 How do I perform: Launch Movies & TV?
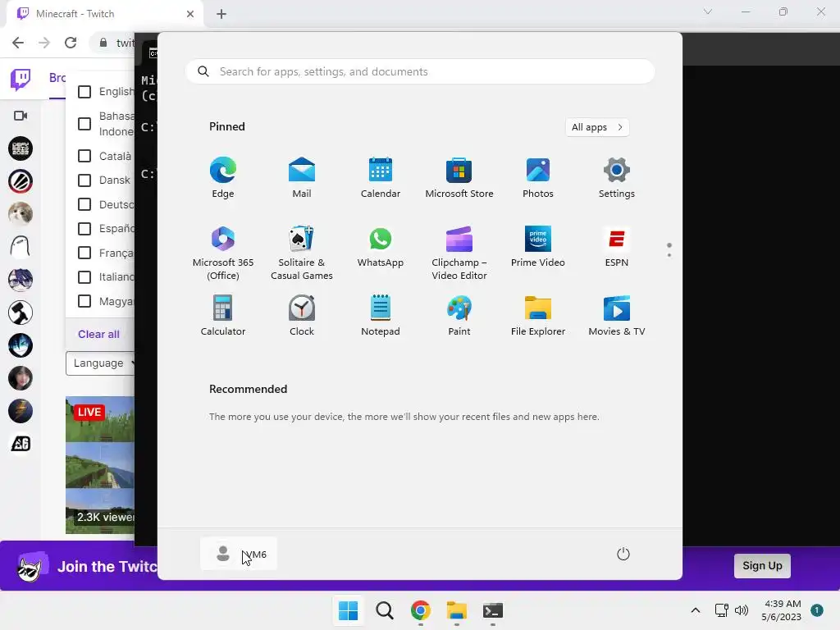pyautogui.click(x=617, y=316)
